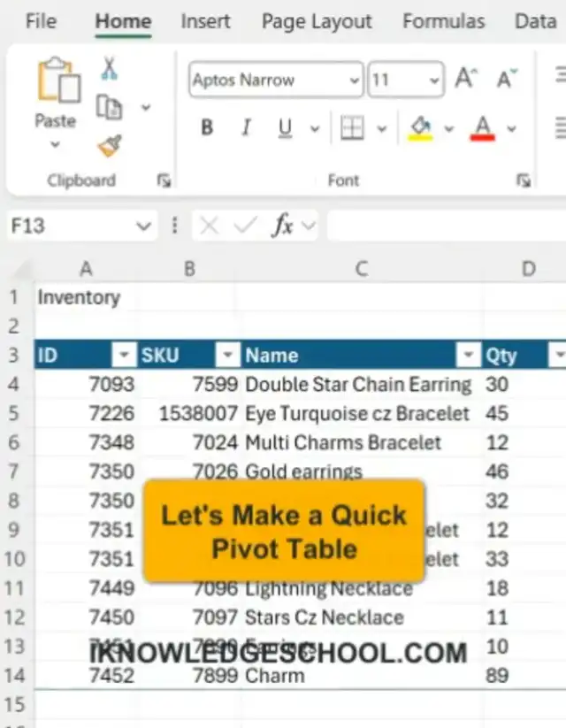The height and width of the screenshot is (728, 566).
Task: Click the Name Box showing F13
Action: click(71, 226)
